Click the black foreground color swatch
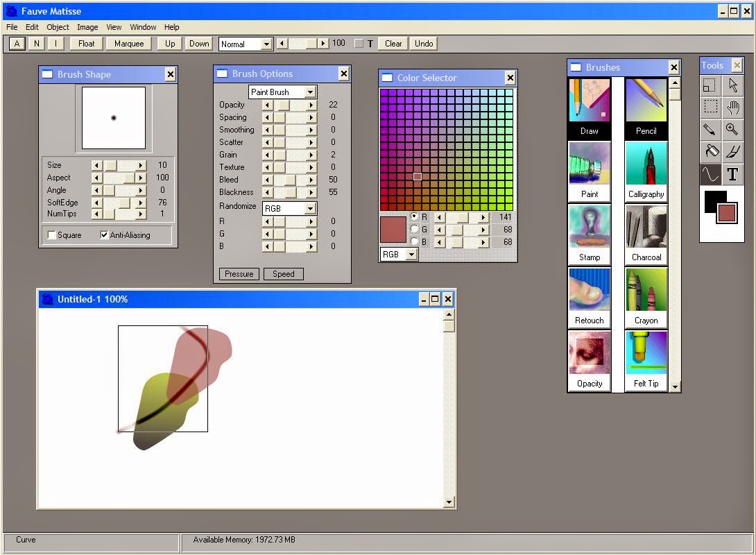This screenshot has width=756, height=555. [713, 200]
